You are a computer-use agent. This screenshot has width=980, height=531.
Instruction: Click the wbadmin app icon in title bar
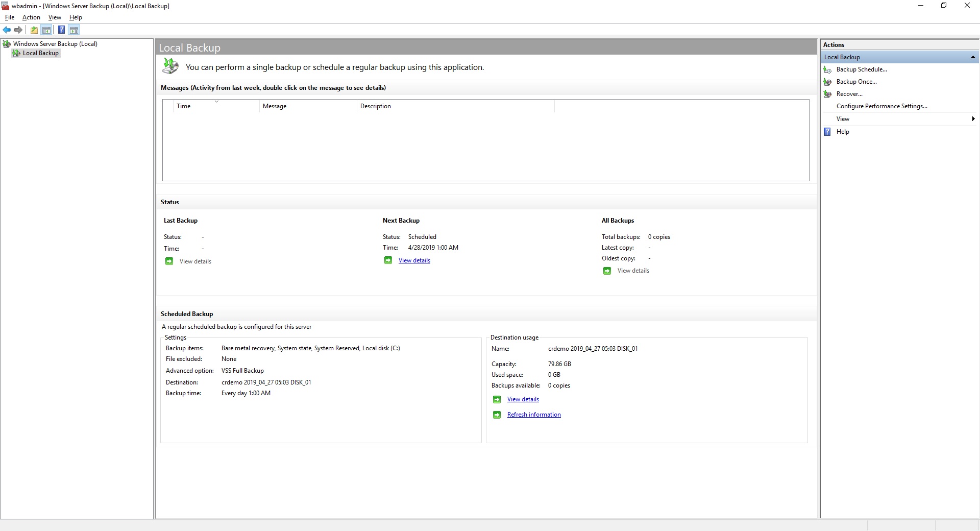(6, 6)
